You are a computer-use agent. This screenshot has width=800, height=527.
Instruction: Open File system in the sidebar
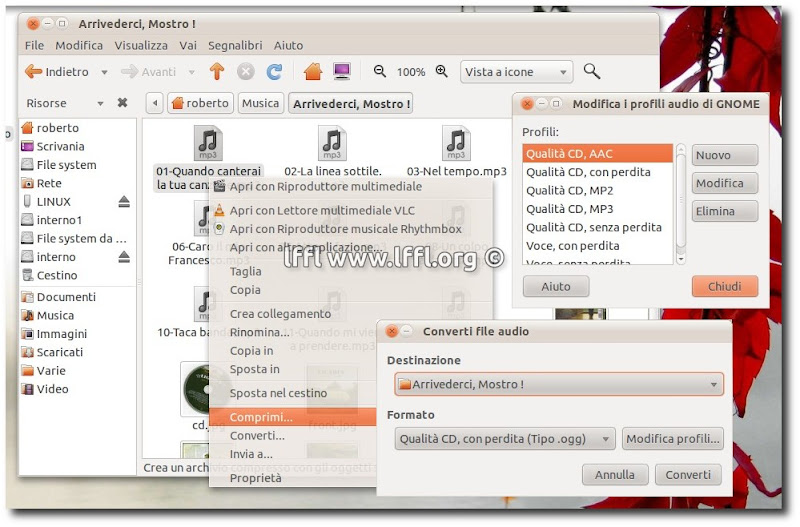click(59, 165)
